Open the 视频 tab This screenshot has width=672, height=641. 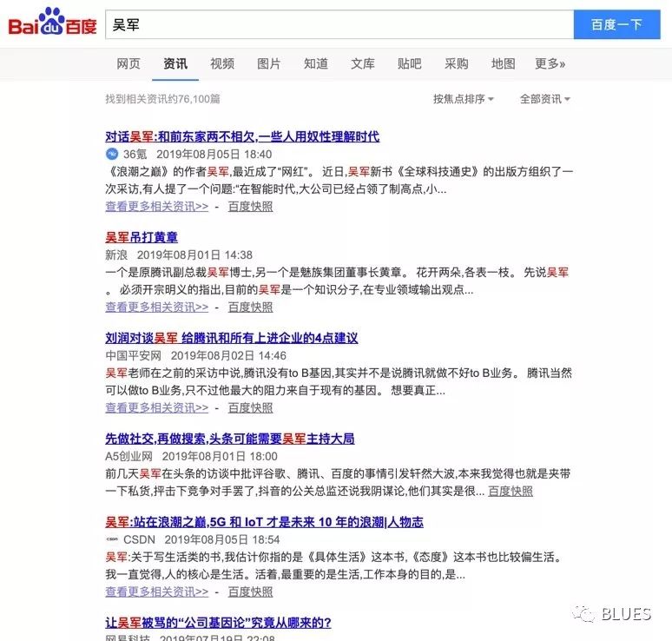222,64
